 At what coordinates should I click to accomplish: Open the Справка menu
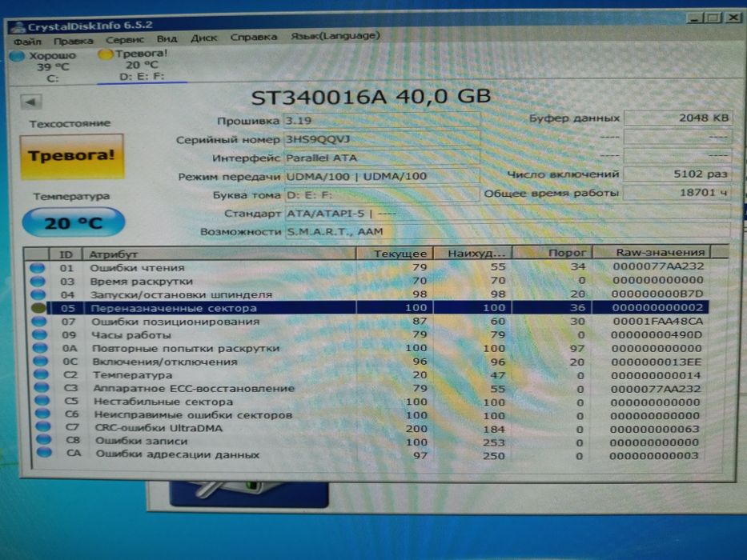[x=254, y=37]
